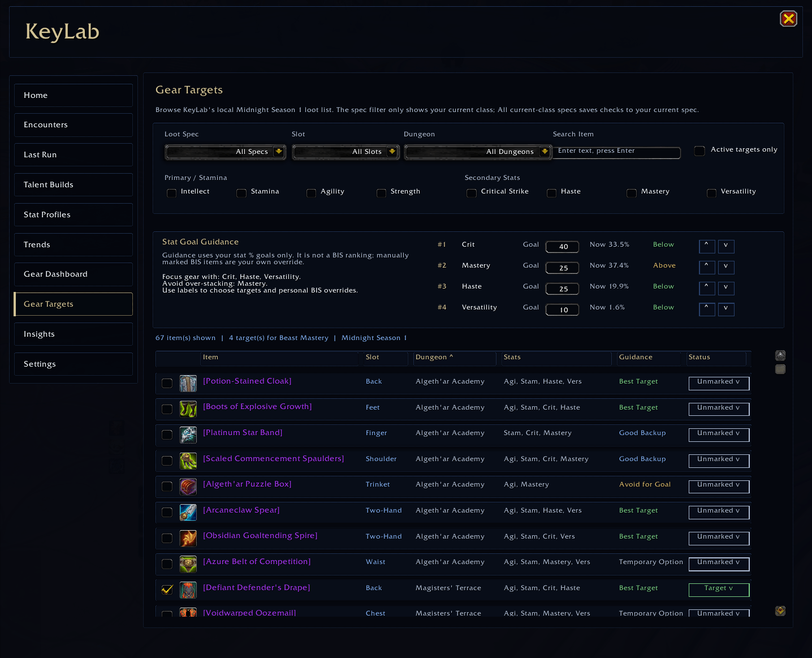
Task: Click the Platinum Star Band ring icon
Action: (188, 435)
